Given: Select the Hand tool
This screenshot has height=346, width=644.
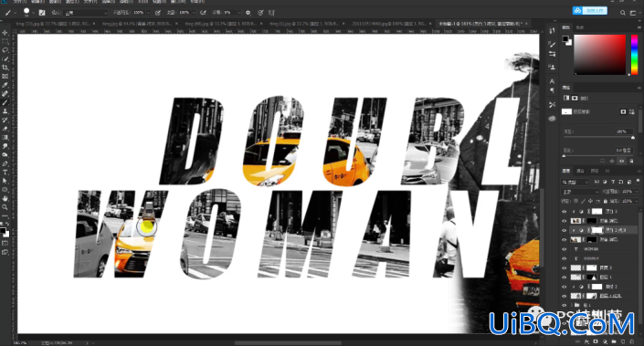Looking at the screenshot, I should click(5, 198).
